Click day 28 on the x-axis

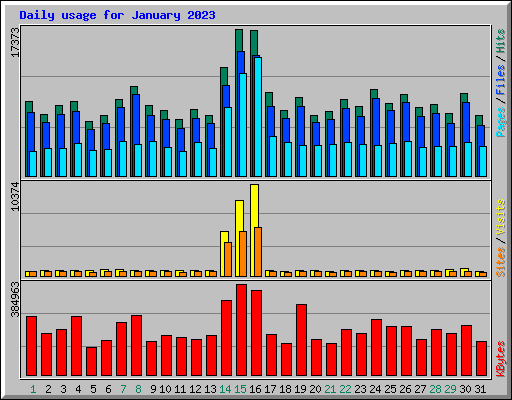435,389
